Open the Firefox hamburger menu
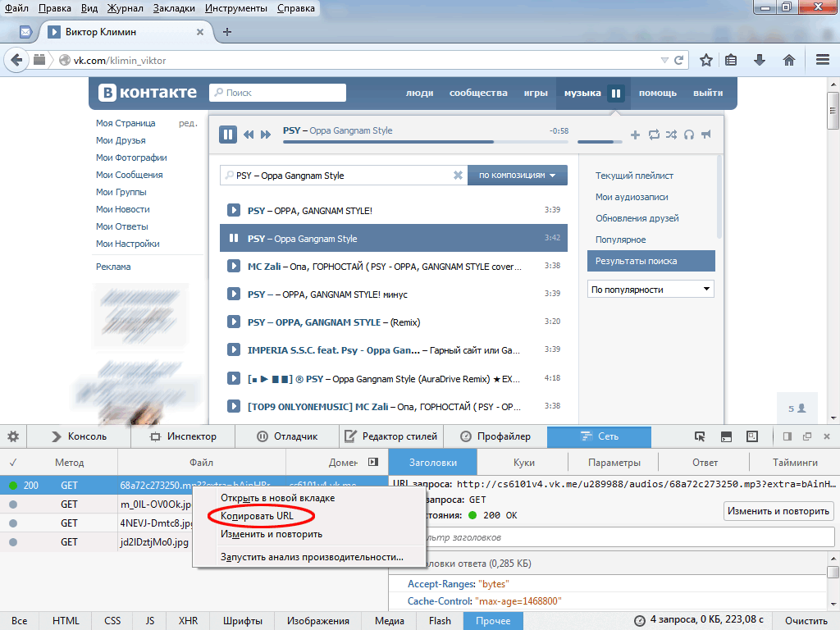This screenshot has height=630, width=840. coord(823,60)
